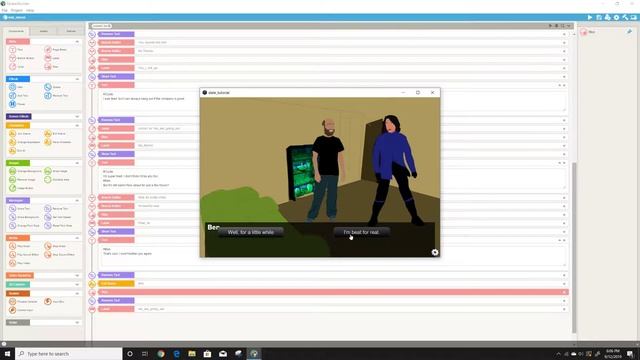Viewport: 640px width, 360px height.
Task: Open project settings gear in blue toolbar
Action: (616, 18)
